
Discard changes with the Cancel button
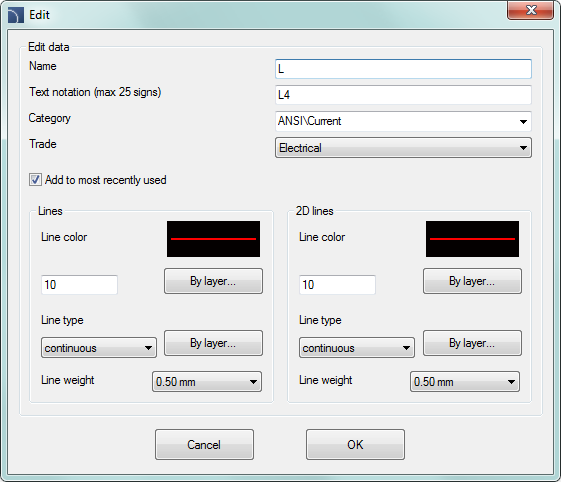click(x=204, y=444)
